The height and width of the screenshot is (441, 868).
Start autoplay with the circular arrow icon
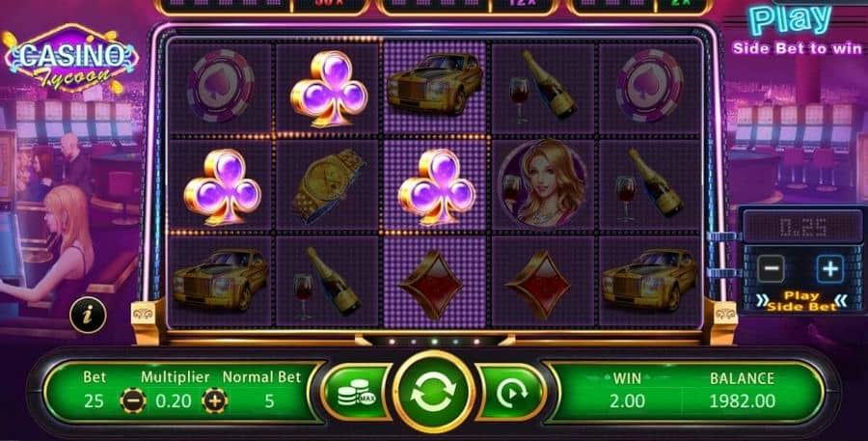[x=512, y=392]
